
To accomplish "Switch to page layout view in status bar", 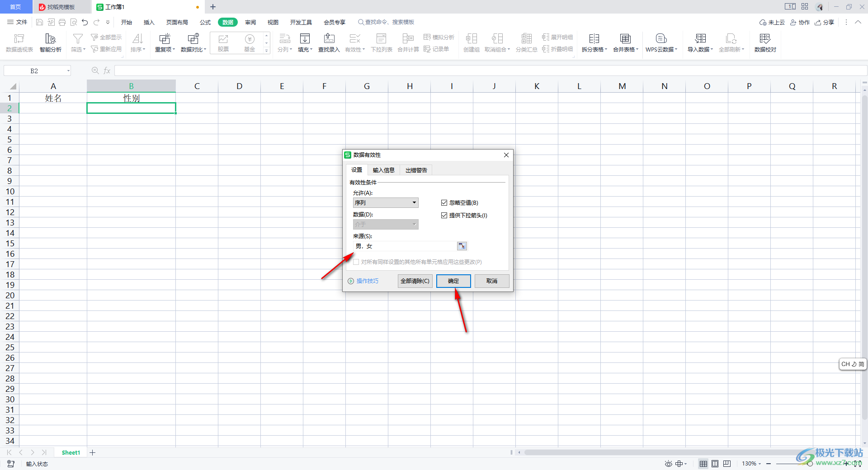I will pyautogui.click(x=715, y=464).
